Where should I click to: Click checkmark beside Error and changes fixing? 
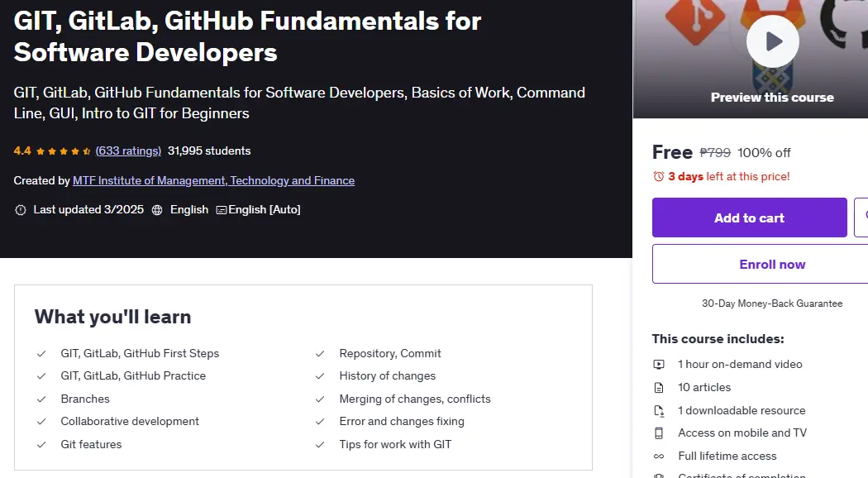click(320, 422)
